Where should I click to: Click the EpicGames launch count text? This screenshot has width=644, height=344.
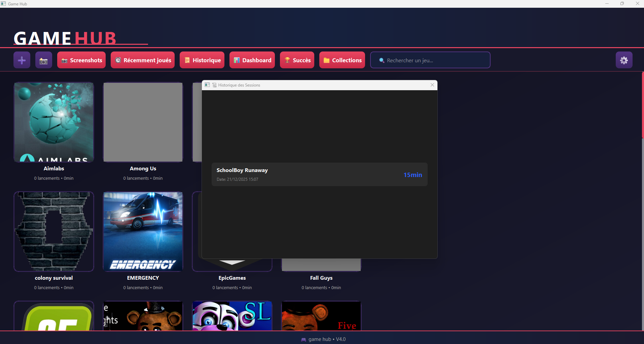(232, 288)
